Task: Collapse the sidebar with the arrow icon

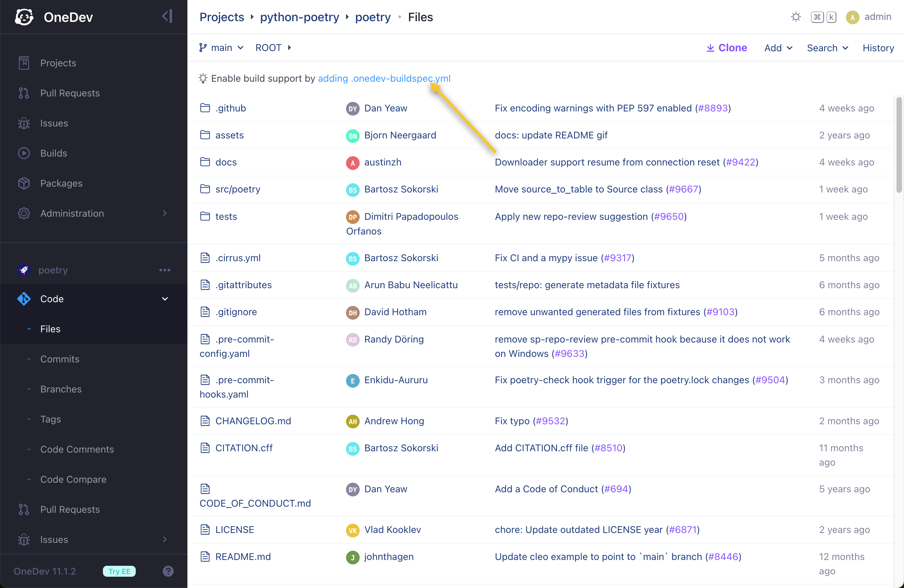Action: 167,16
